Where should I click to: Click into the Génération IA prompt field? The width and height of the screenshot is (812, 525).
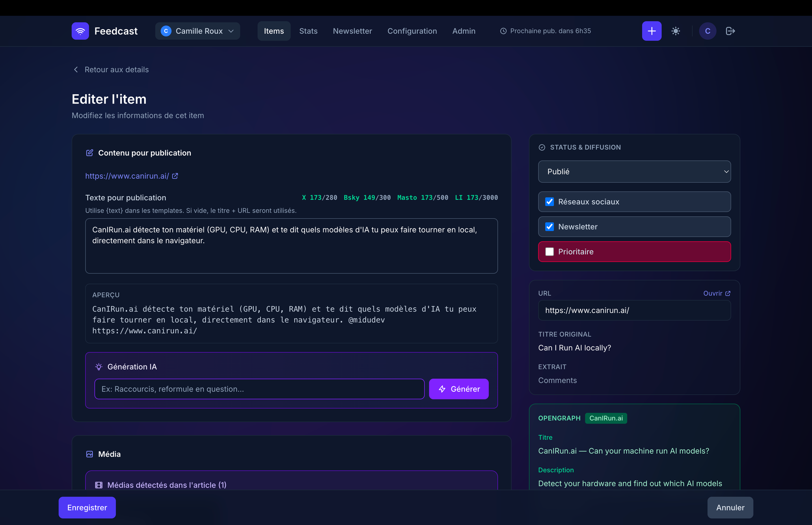(x=259, y=389)
